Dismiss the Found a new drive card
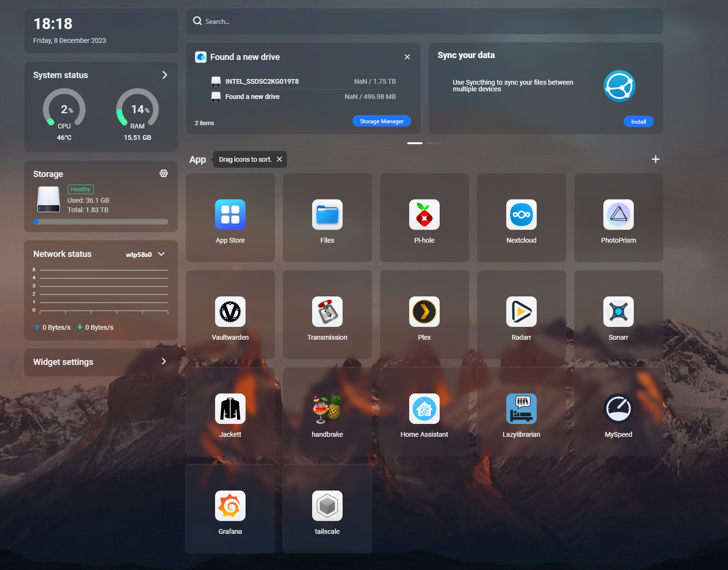 click(x=407, y=57)
